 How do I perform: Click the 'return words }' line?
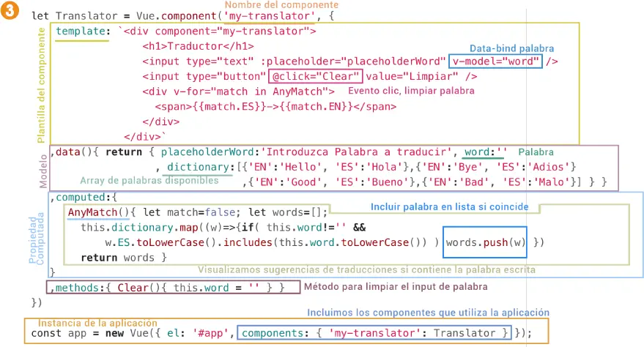point(124,258)
